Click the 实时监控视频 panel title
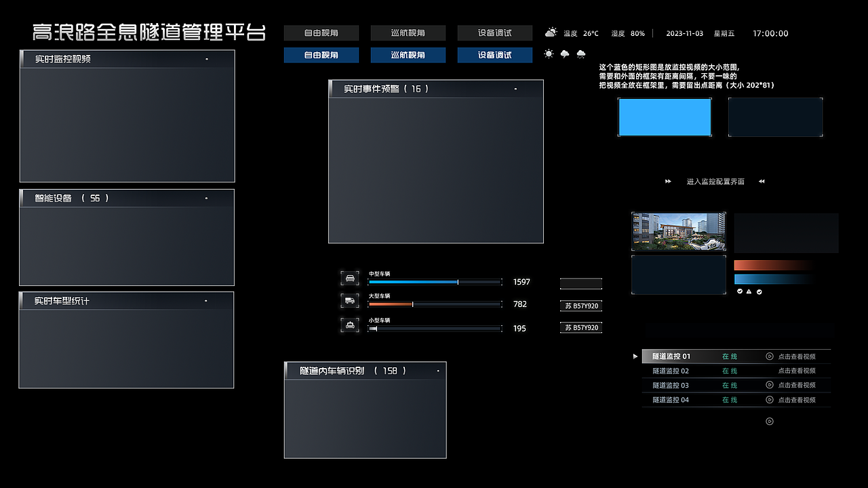 click(x=63, y=59)
